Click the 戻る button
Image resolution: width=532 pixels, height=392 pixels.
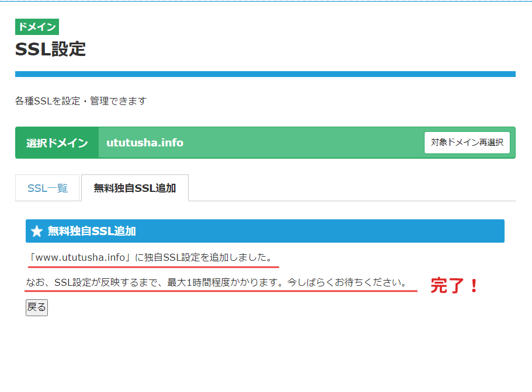pos(37,307)
